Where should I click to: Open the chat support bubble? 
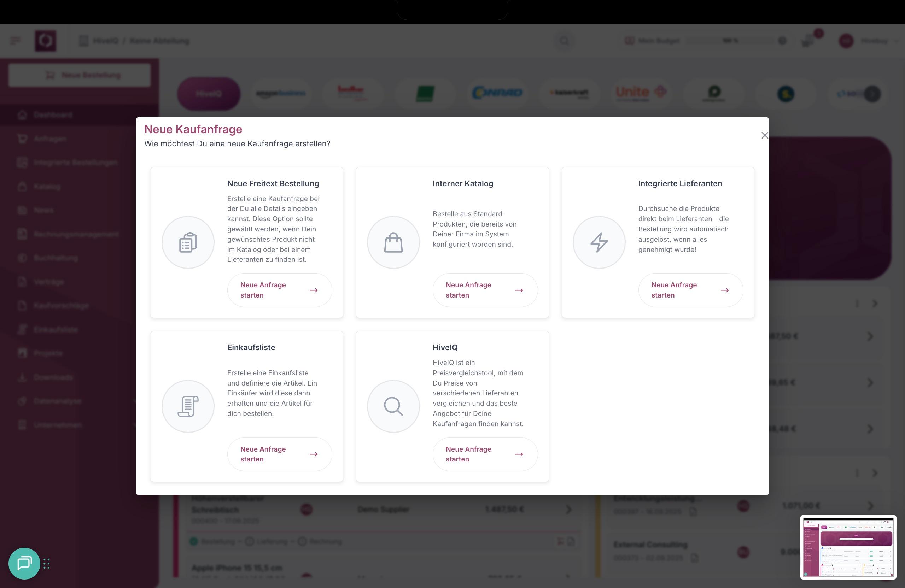coord(24,564)
